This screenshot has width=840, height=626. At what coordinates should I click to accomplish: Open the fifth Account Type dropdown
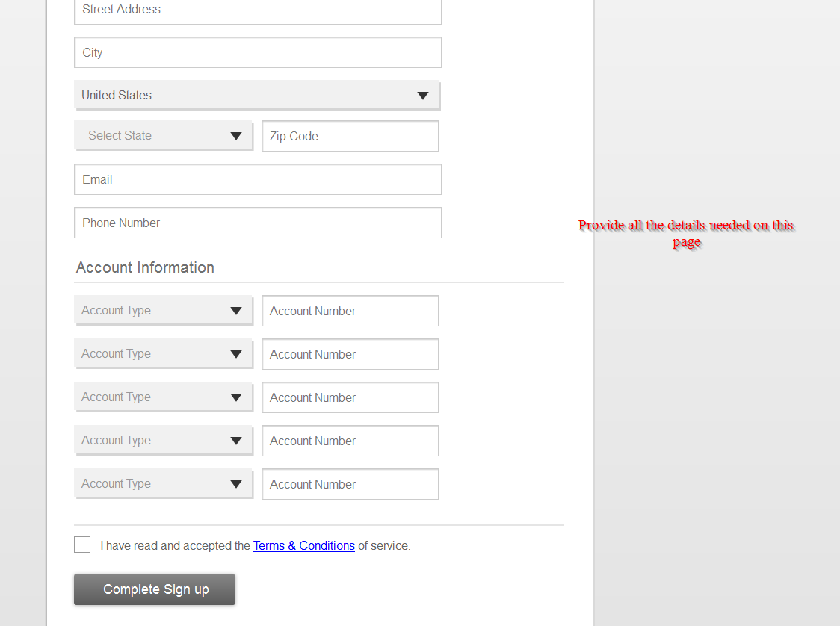(164, 484)
